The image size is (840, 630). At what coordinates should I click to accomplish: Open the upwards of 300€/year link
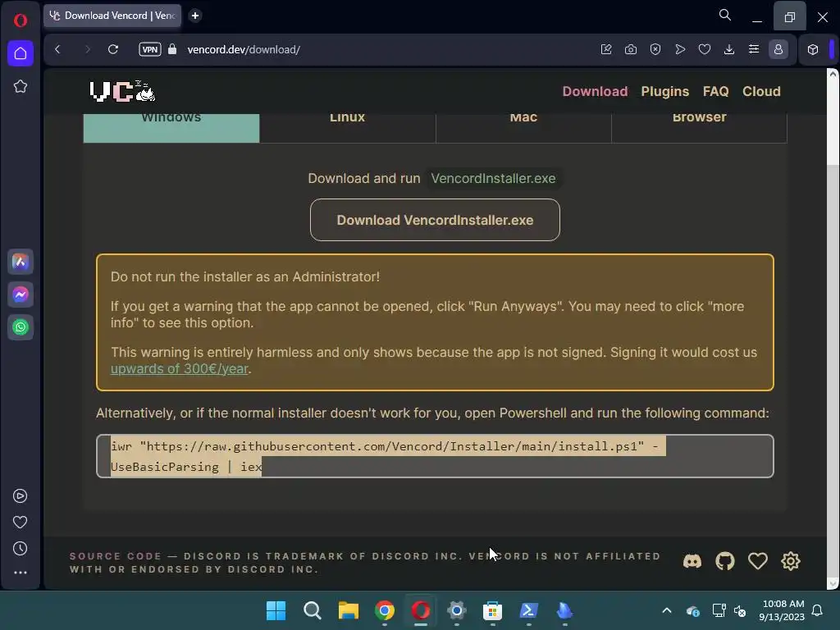click(x=180, y=368)
